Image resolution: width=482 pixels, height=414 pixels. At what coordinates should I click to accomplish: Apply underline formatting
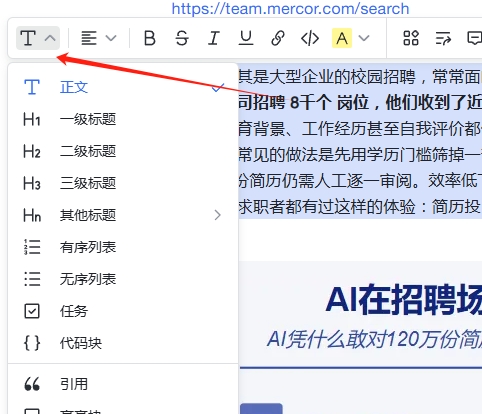[246, 38]
